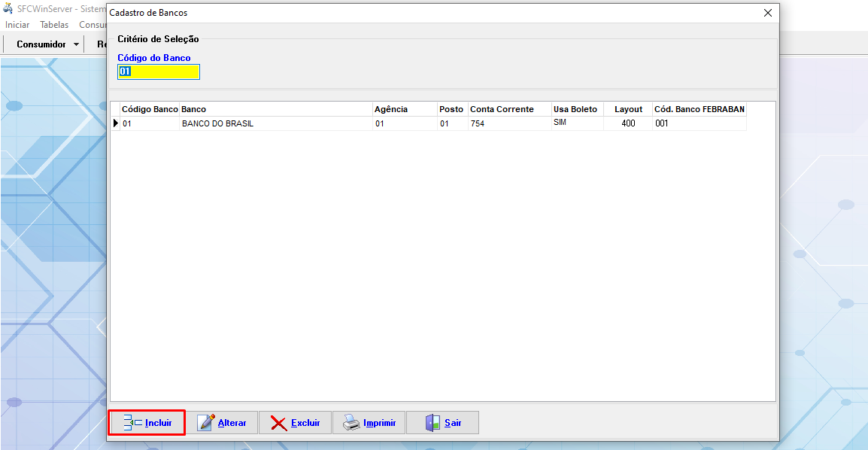Click the Alterar pencil icon button

tap(223, 423)
